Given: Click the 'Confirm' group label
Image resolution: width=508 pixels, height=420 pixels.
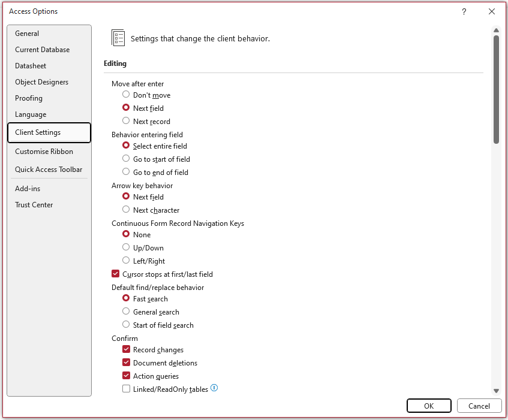Looking at the screenshot, I should point(125,338).
